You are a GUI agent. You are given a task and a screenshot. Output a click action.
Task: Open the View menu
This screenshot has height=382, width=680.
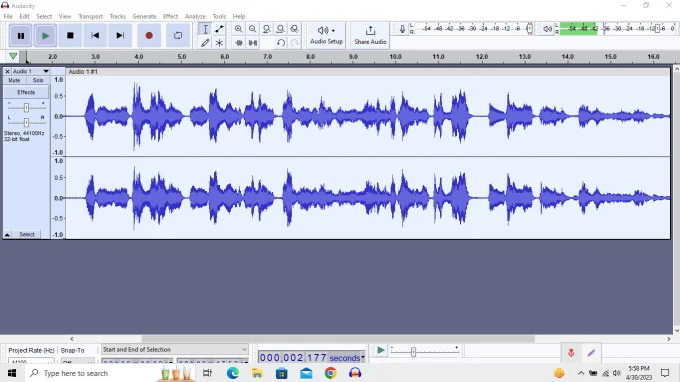pyautogui.click(x=65, y=16)
